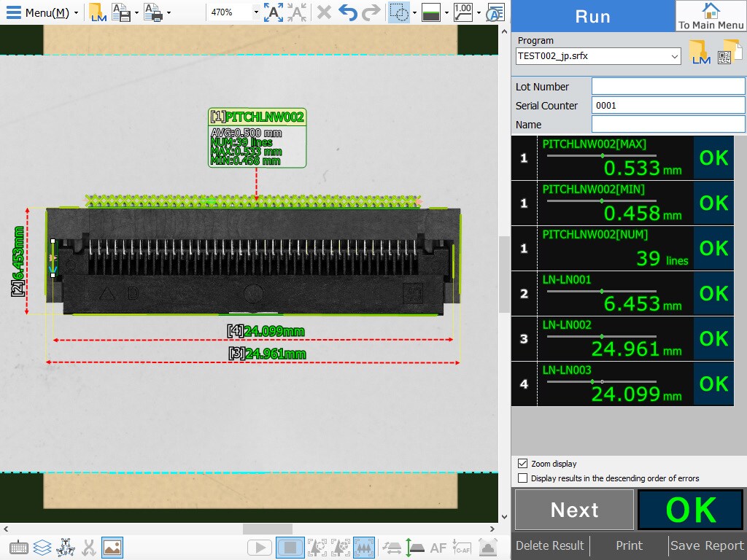Open the 470% zoom level dropdown
Screen dimensions: 747x560
[x=255, y=12]
